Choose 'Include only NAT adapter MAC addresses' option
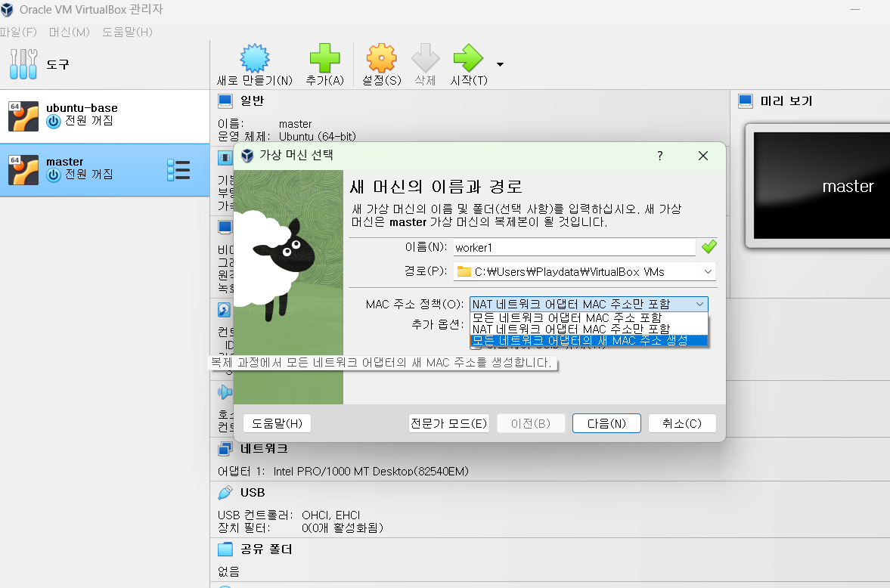The image size is (890, 588). pyautogui.click(x=589, y=330)
